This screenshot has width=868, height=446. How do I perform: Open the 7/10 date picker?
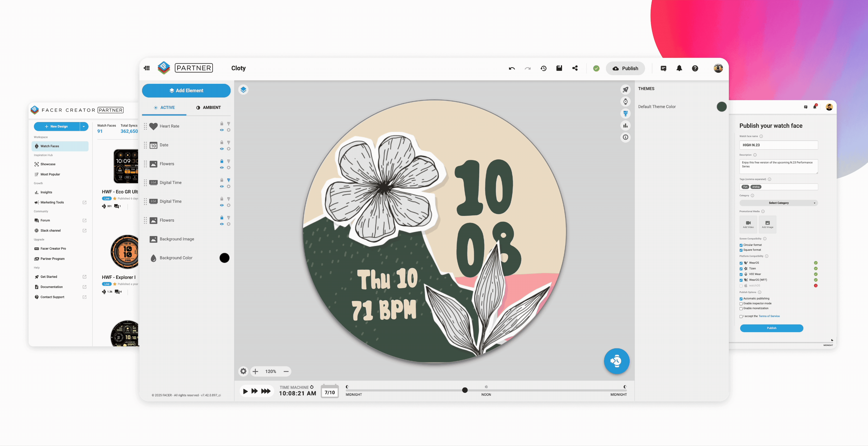(x=330, y=392)
